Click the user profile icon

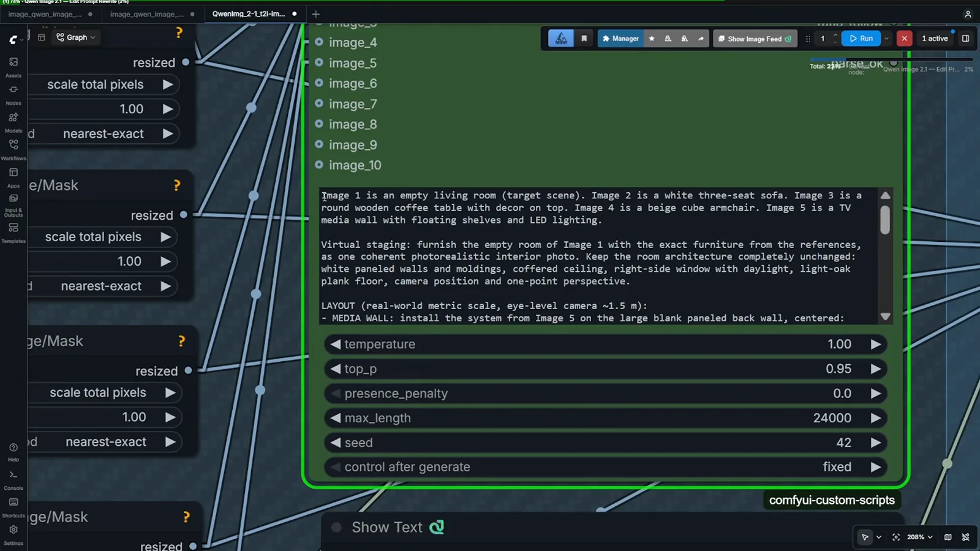click(x=968, y=14)
